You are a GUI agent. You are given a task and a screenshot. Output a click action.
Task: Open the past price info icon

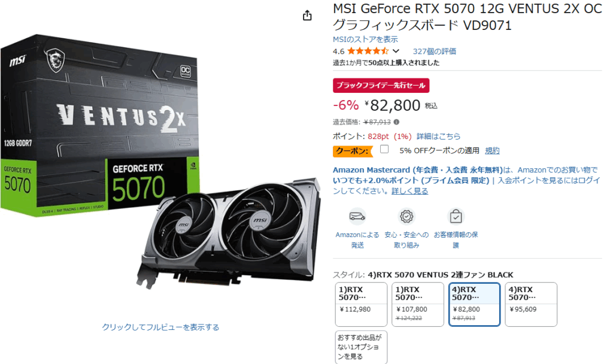point(396,122)
